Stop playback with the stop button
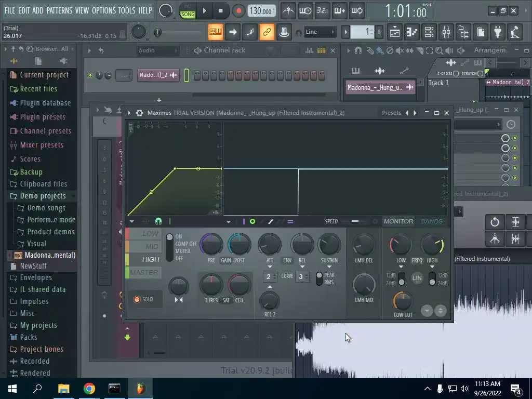The image size is (532, 399). [220, 11]
